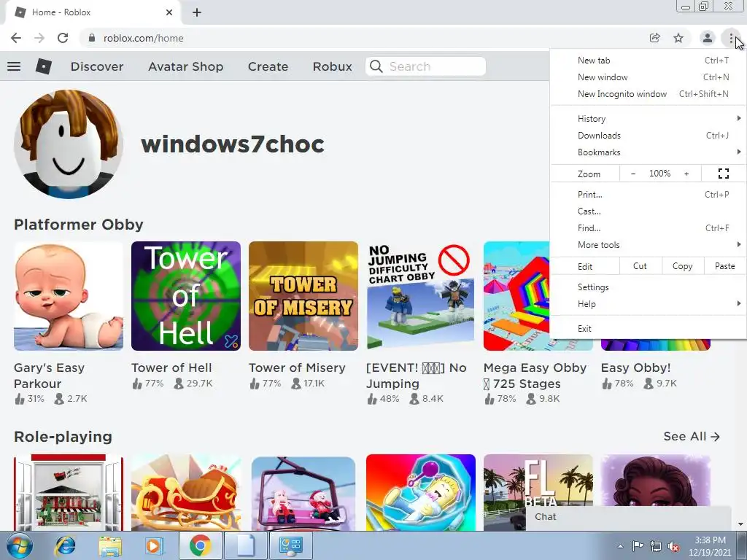
Task: Open Roblox hamburger navigation menu
Action: click(x=14, y=66)
